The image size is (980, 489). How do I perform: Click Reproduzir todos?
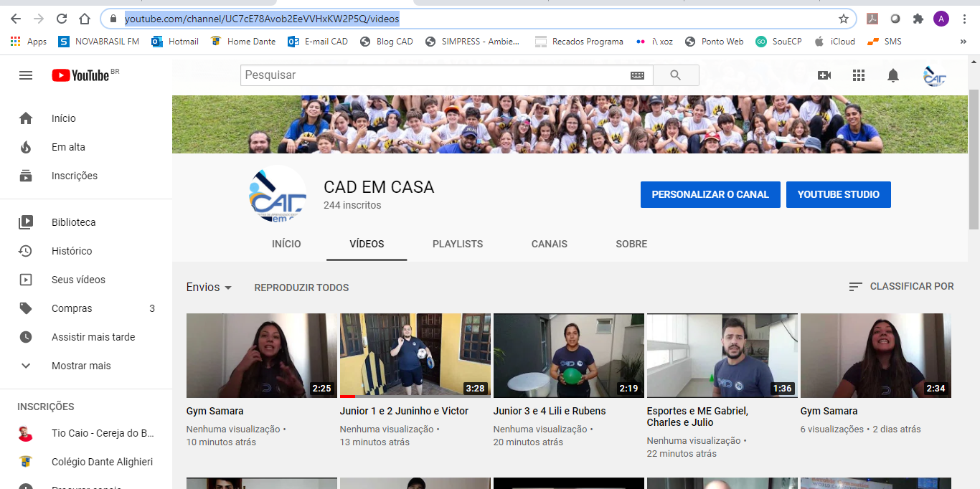pos(301,288)
